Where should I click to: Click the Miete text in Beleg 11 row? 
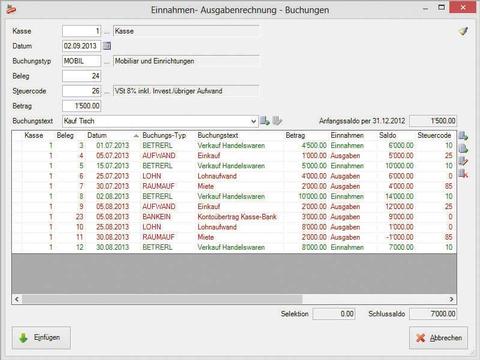coord(206,237)
